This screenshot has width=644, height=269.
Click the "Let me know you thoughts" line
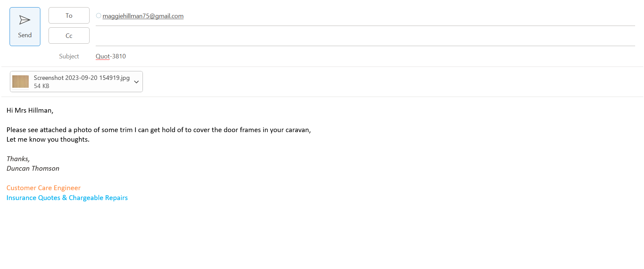pos(48,140)
